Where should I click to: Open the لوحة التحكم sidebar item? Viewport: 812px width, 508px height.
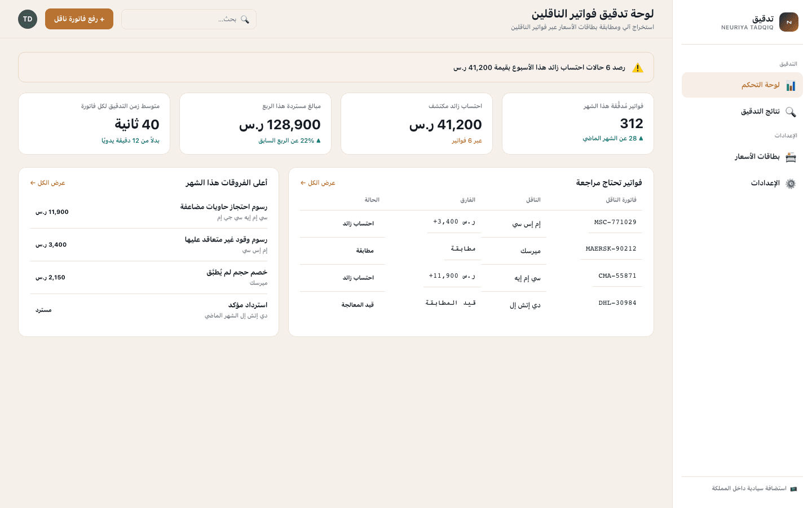click(742, 85)
